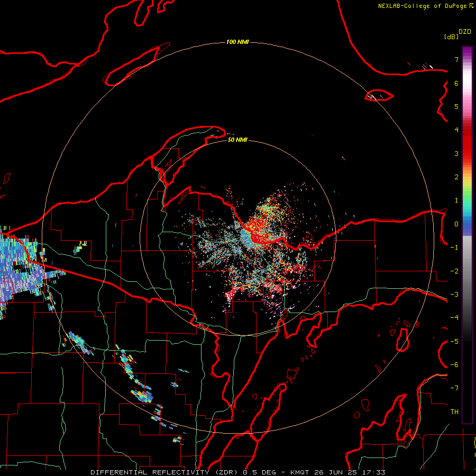Click the 1 value on the color scale
Image resolution: width=476 pixels, height=476 pixels.
tap(456, 200)
